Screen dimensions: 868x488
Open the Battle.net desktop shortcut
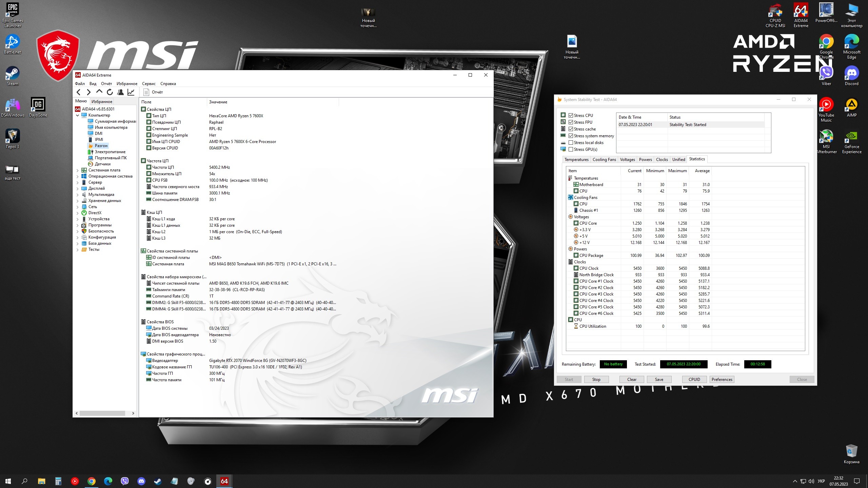pyautogui.click(x=13, y=44)
